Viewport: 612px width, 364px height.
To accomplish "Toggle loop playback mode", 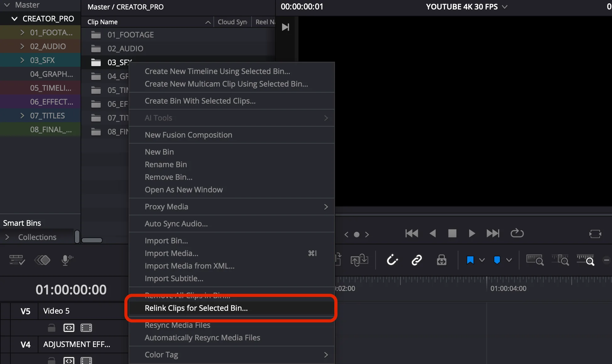I will 517,233.
